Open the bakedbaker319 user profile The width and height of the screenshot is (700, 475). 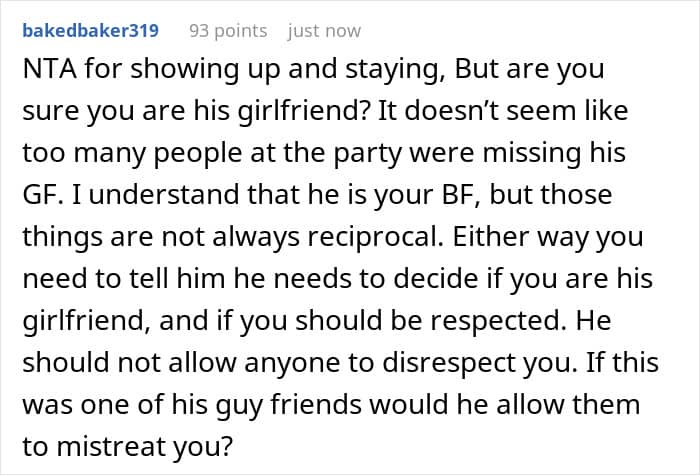click(90, 31)
